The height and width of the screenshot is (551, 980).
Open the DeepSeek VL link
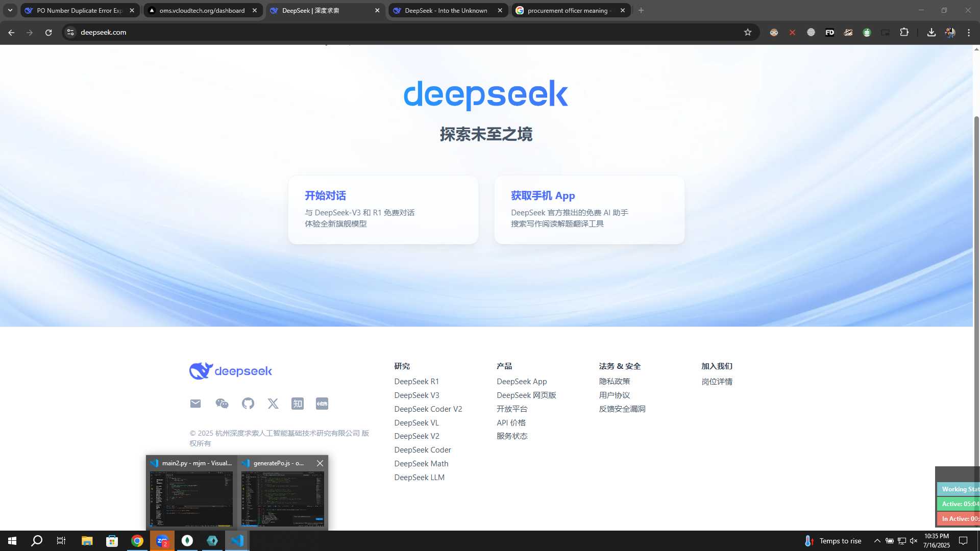pos(416,423)
